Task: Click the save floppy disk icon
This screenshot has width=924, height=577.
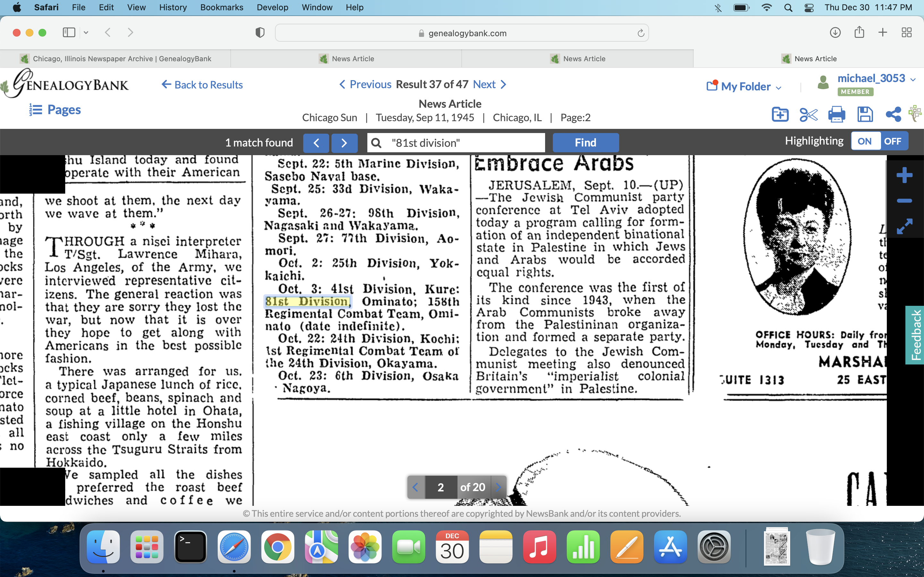Action: click(x=865, y=114)
